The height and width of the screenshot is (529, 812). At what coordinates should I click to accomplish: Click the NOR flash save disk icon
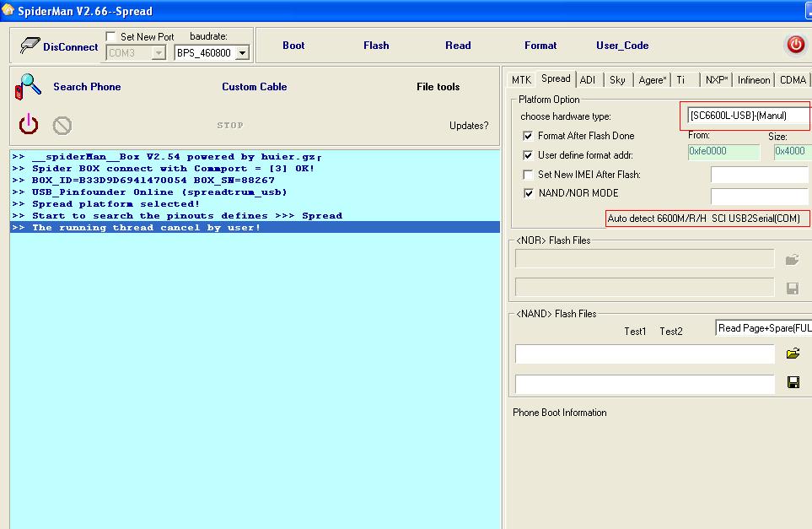[793, 288]
